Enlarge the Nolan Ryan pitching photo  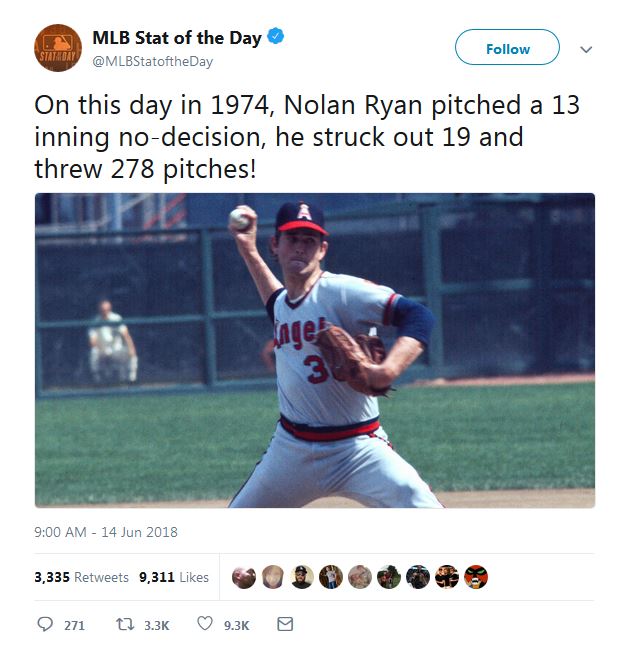315,350
